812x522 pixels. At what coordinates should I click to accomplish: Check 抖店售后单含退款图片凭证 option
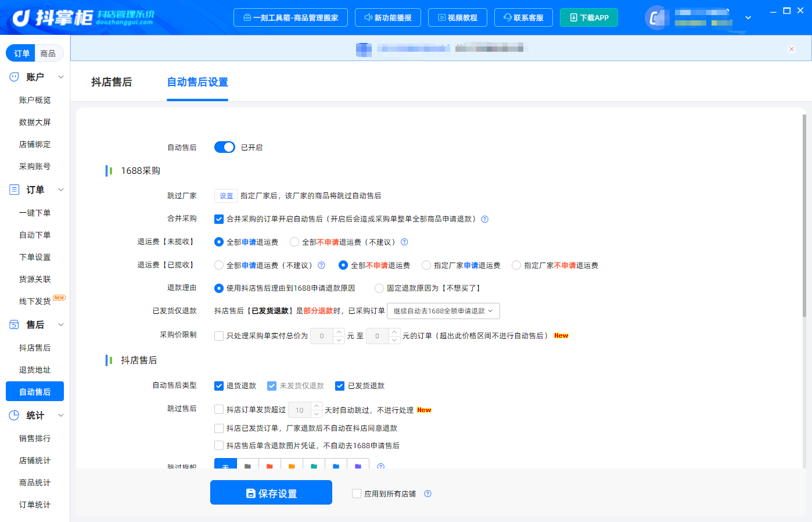pyautogui.click(x=219, y=445)
